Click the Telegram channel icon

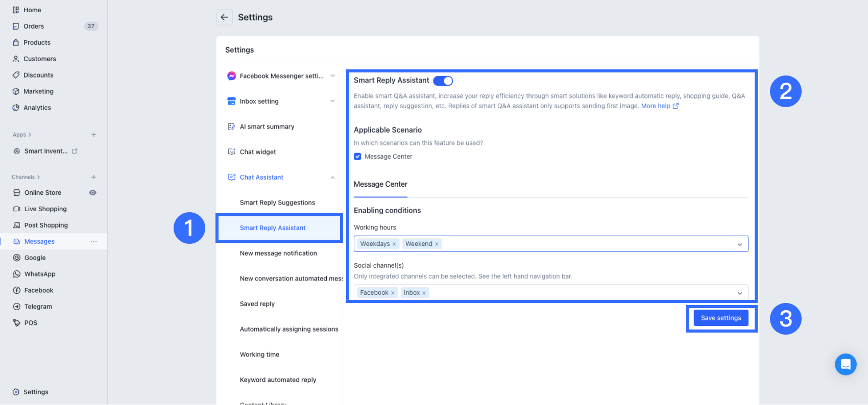coord(17,307)
